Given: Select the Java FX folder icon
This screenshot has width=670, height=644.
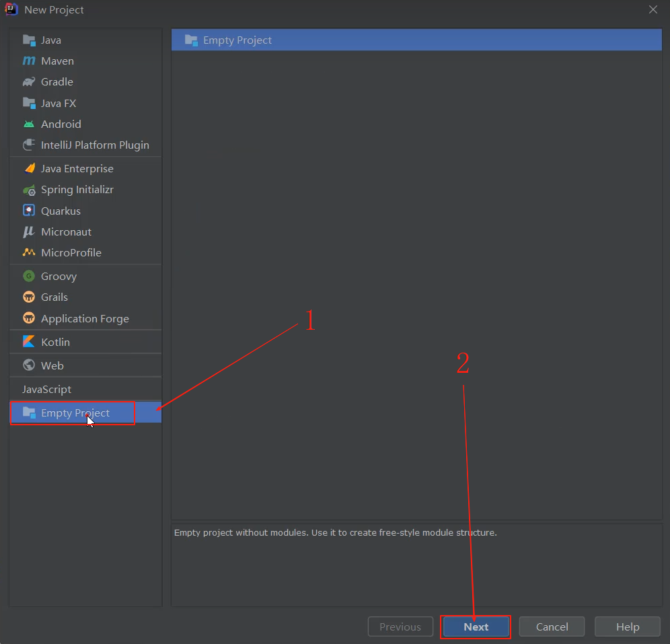Looking at the screenshot, I should 29,103.
